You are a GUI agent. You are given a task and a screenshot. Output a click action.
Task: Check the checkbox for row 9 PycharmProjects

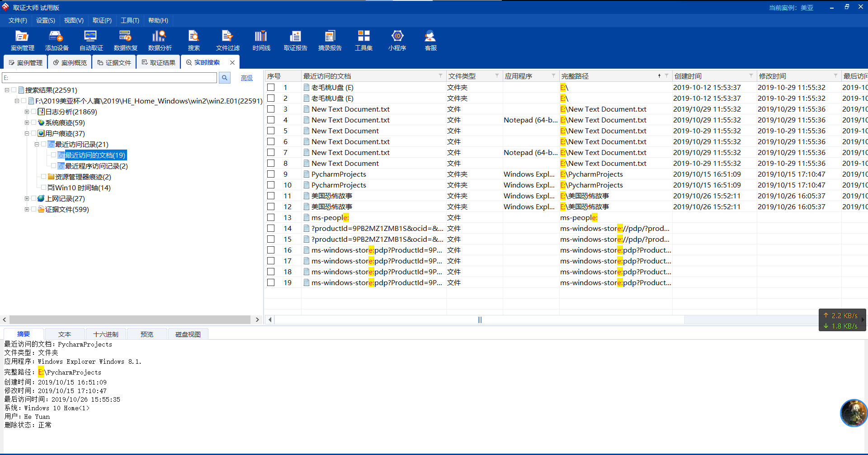(271, 174)
